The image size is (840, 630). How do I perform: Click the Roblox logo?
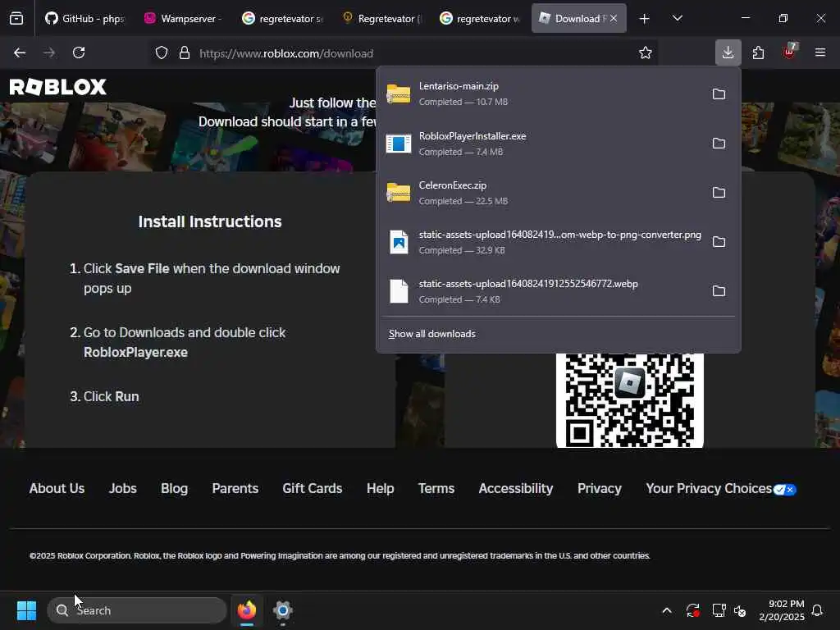pyautogui.click(x=58, y=87)
